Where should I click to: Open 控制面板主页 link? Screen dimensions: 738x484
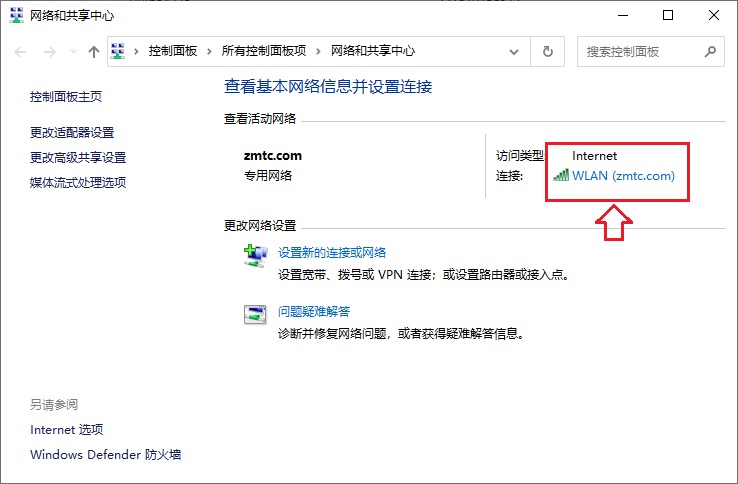[66, 97]
